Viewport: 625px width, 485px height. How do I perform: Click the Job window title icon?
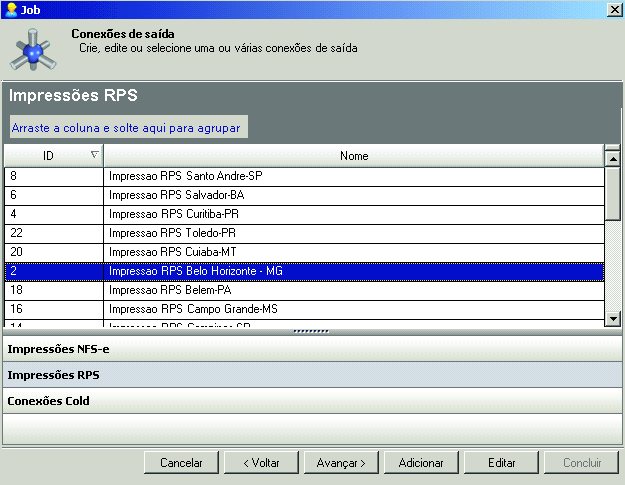(10, 9)
